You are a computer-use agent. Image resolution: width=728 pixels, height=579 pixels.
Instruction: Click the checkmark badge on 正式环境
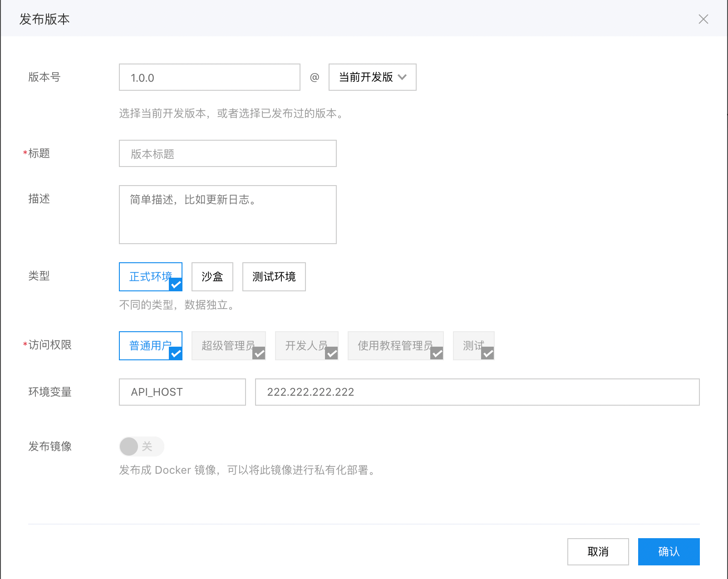176,285
